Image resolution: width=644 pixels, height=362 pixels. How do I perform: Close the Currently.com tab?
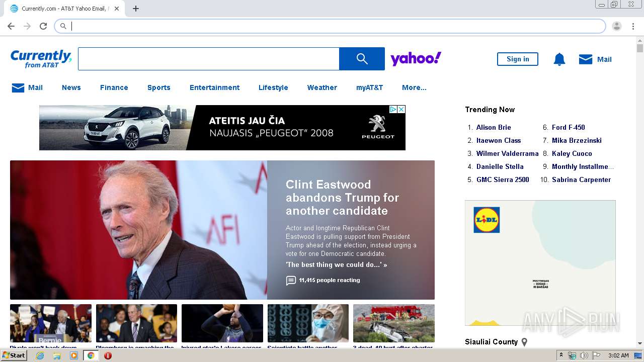point(117,9)
